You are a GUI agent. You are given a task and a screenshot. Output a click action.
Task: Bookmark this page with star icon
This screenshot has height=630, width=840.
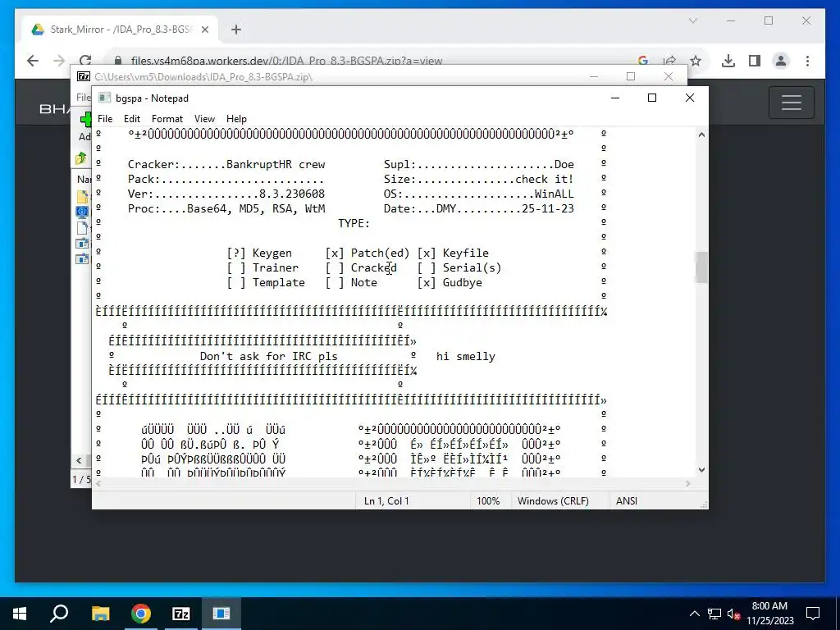696,61
